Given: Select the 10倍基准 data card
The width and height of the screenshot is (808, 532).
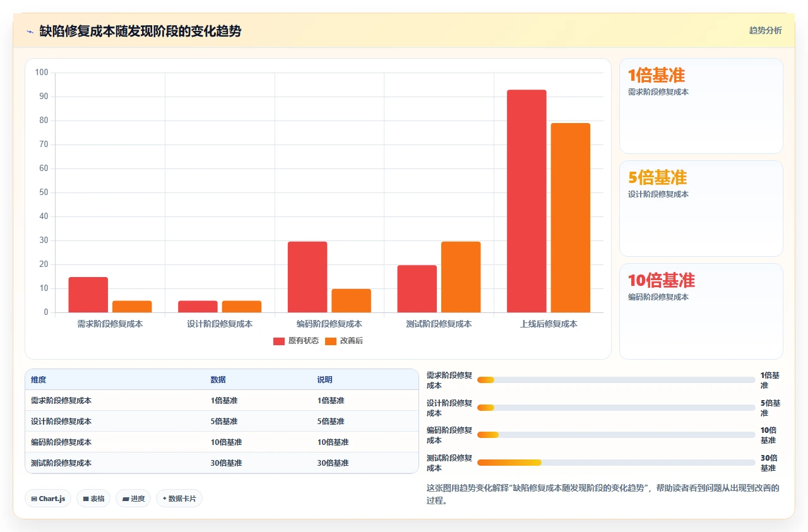Looking at the screenshot, I should [701, 311].
